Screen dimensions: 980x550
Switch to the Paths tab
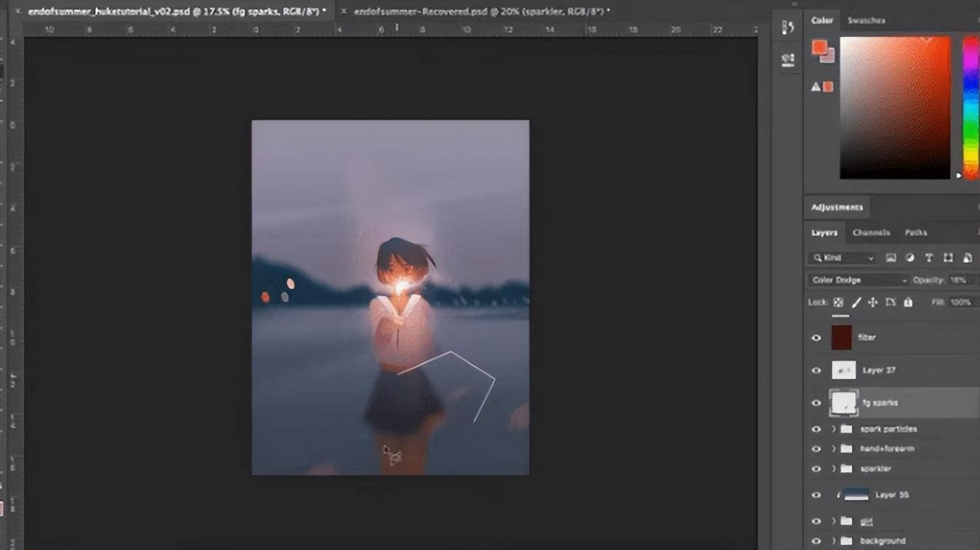(916, 233)
